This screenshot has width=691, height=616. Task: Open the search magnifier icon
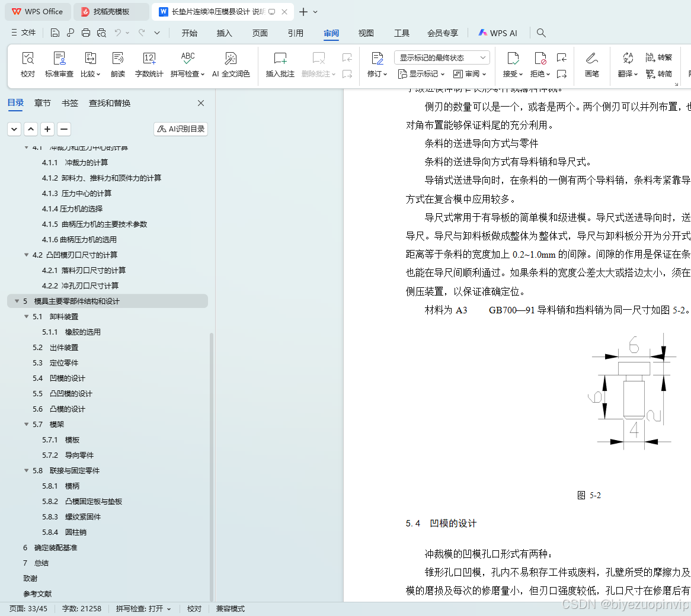pos(541,33)
